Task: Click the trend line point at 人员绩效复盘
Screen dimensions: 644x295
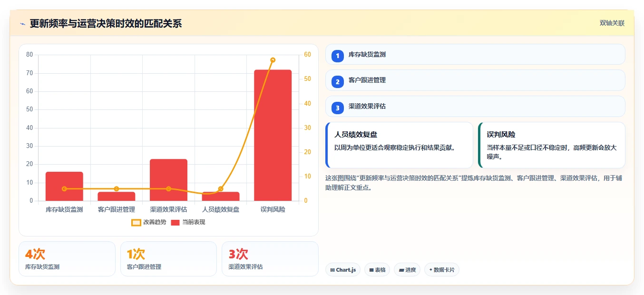Action: [221, 189]
